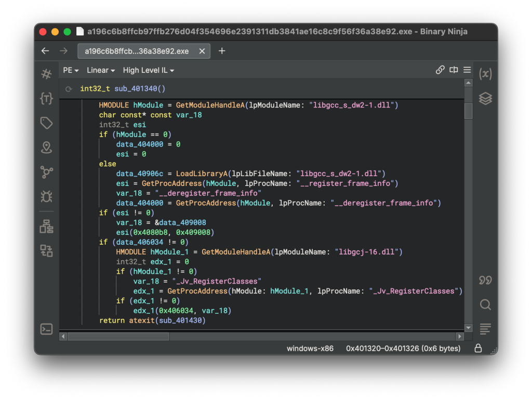Toggle the scripting console icon
Screen dimensions: 532x400
pos(46,329)
